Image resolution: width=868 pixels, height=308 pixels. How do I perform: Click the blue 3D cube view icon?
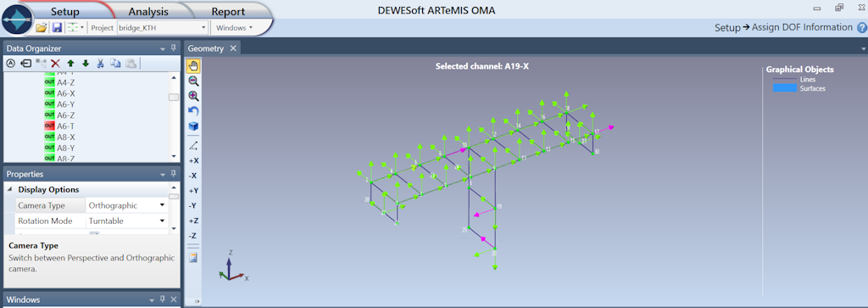[194, 126]
